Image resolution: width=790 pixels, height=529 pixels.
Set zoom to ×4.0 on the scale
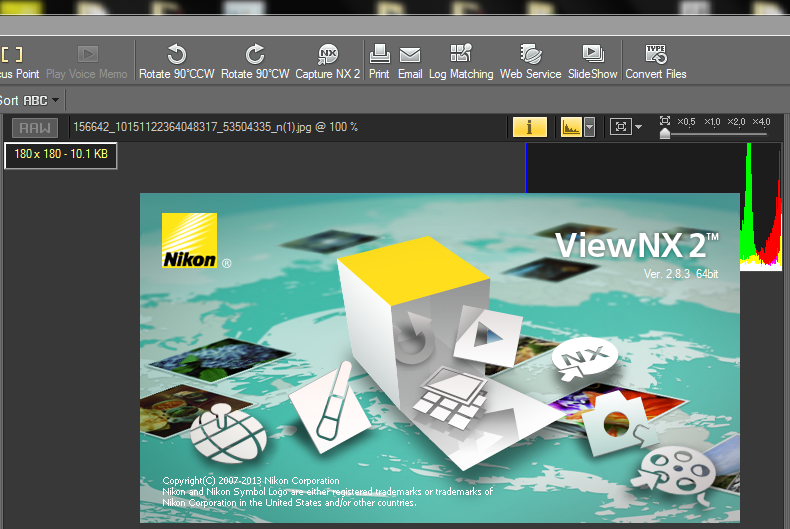click(762, 122)
